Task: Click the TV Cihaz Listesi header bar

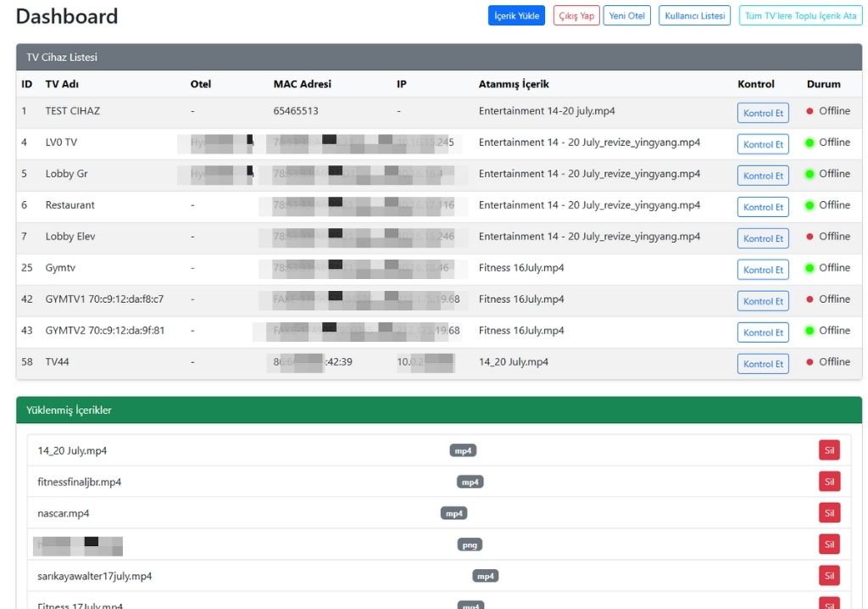Action: pos(63,57)
